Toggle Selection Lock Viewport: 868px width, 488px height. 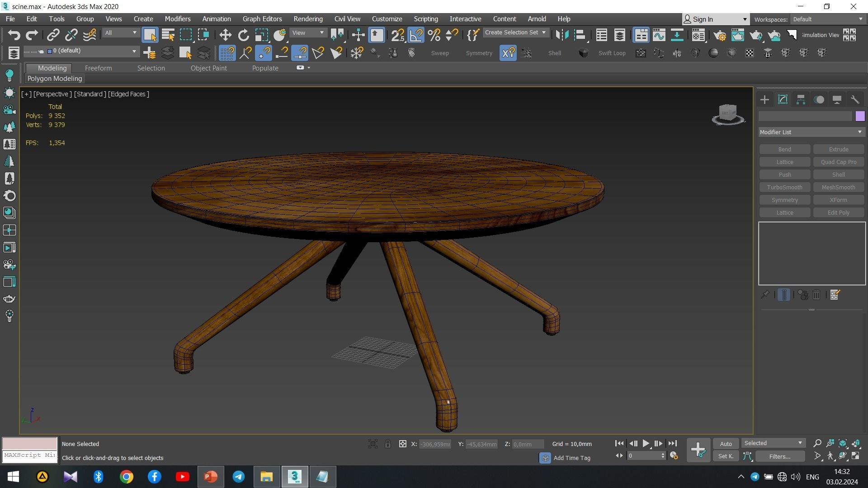(388, 444)
